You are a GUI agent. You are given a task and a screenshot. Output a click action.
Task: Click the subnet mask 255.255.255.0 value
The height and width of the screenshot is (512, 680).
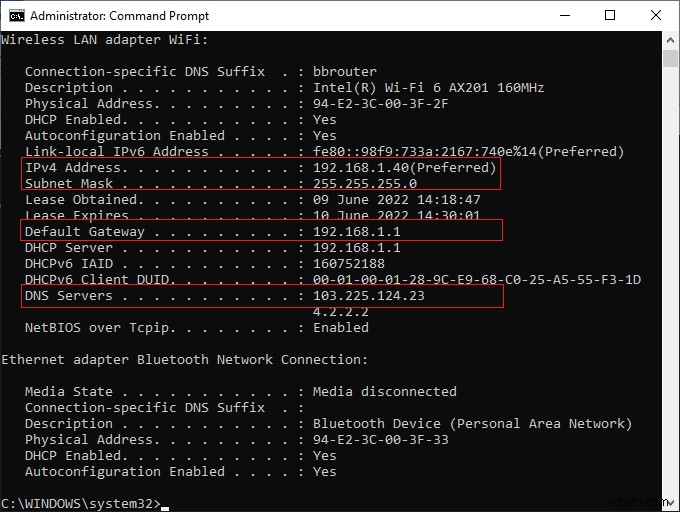click(x=364, y=184)
